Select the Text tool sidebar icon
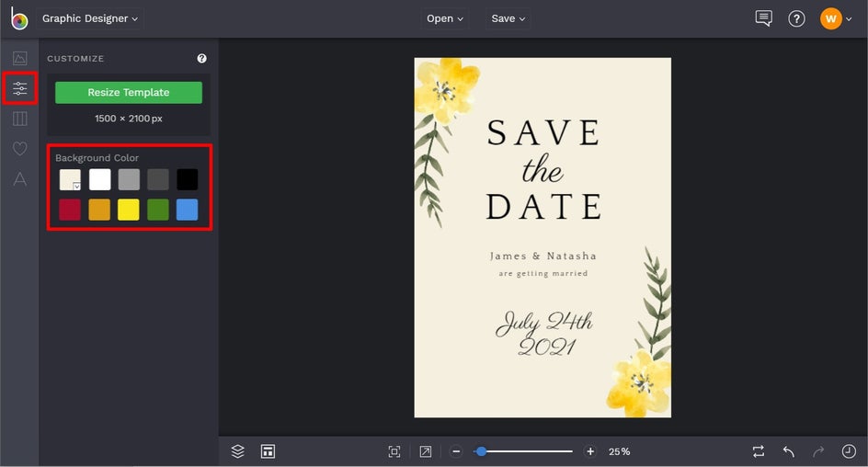This screenshot has height=467, width=868. pos(19,178)
